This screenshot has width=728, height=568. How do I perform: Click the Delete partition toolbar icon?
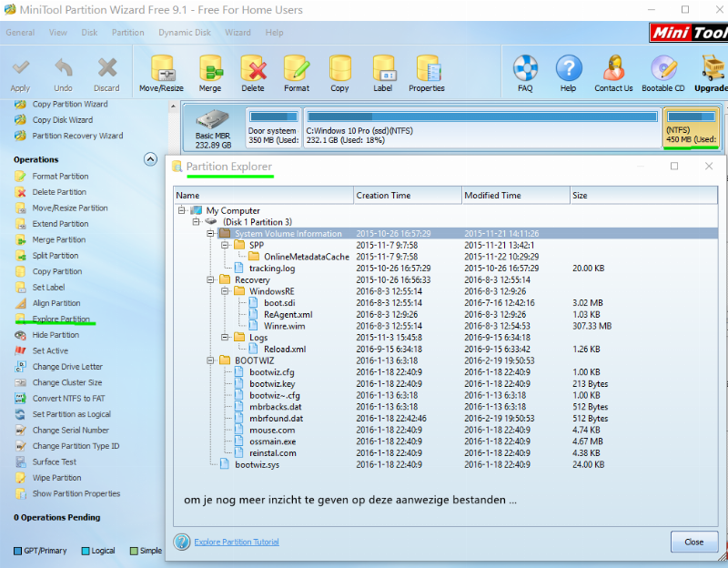tap(253, 68)
